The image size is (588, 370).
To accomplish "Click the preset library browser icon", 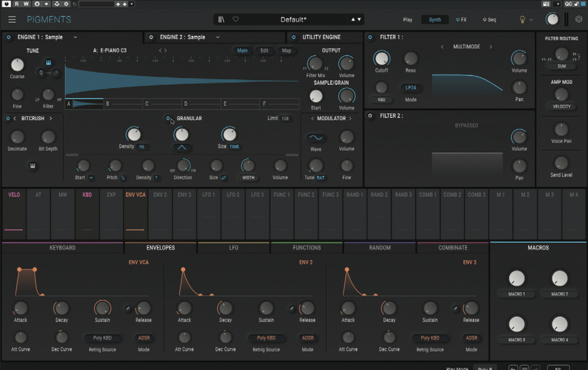I will point(220,19).
